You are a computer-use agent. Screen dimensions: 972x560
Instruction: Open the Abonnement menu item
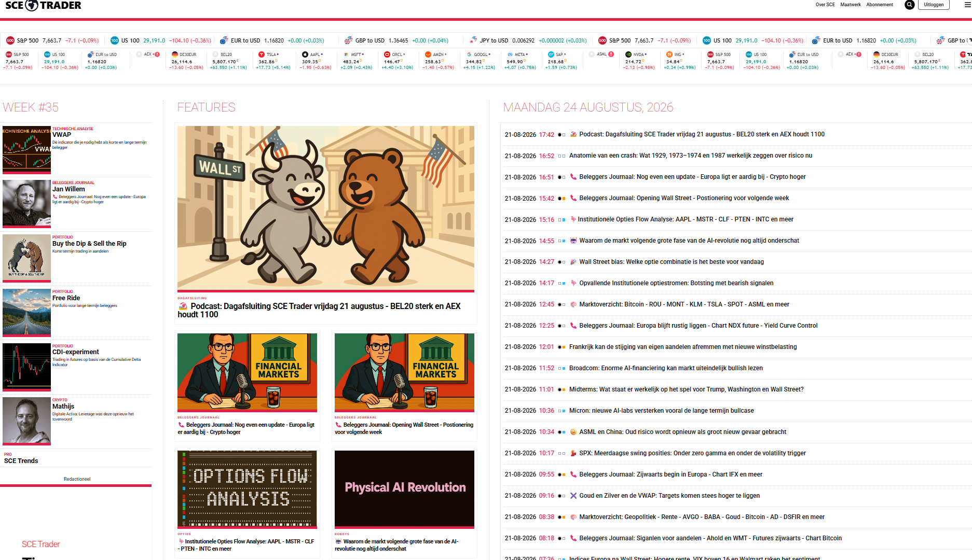(x=880, y=5)
